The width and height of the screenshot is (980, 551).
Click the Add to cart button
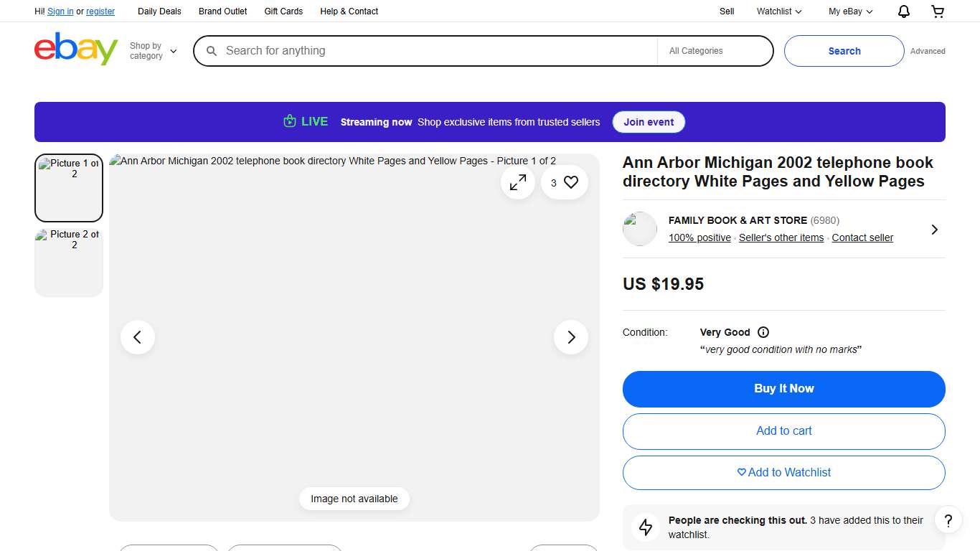[x=783, y=431]
